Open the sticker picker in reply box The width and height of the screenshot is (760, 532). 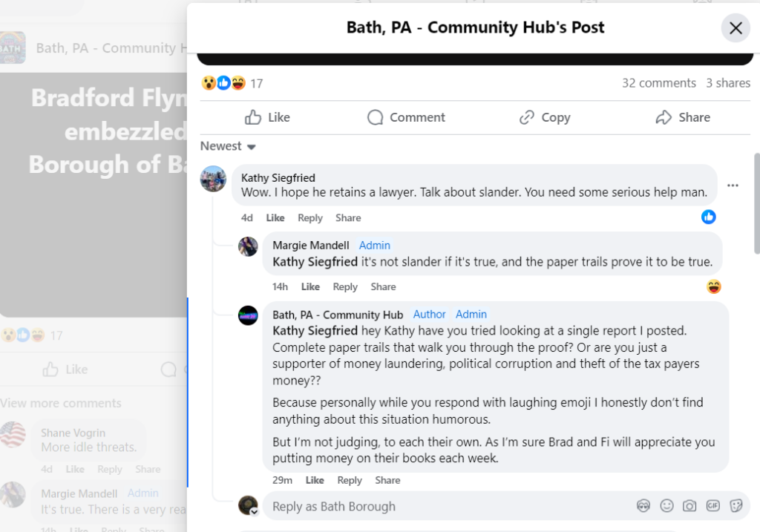pyautogui.click(x=736, y=506)
